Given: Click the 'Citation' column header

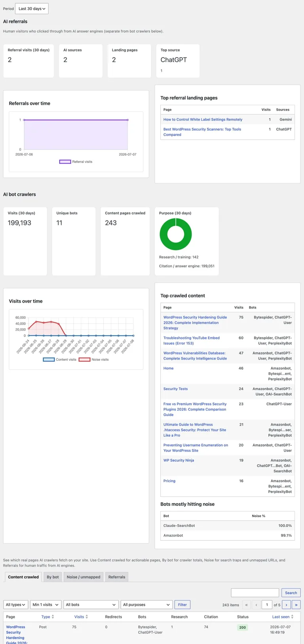Looking at the screenshot, I should click(x=211, y=617).
